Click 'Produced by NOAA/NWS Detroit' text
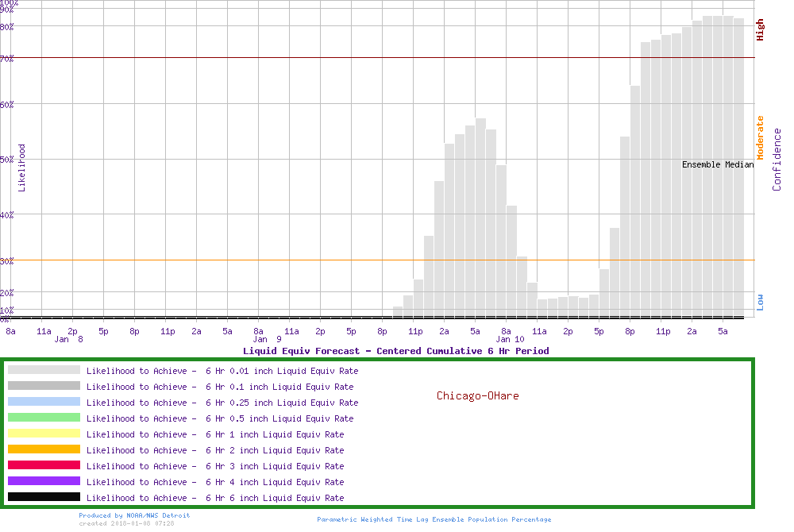Image resolution: width=794 pixels, height=532 pixels. 134,515
